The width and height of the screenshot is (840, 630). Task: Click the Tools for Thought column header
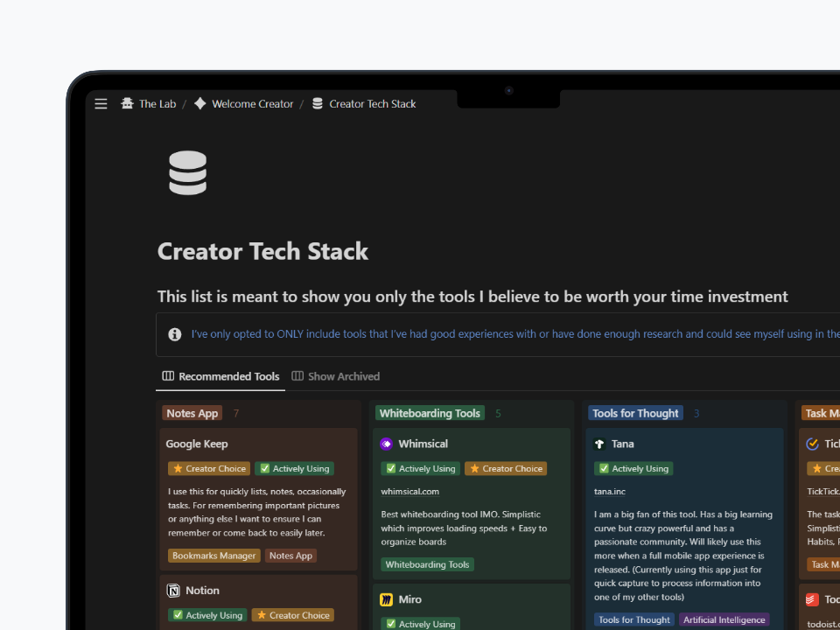635,414
